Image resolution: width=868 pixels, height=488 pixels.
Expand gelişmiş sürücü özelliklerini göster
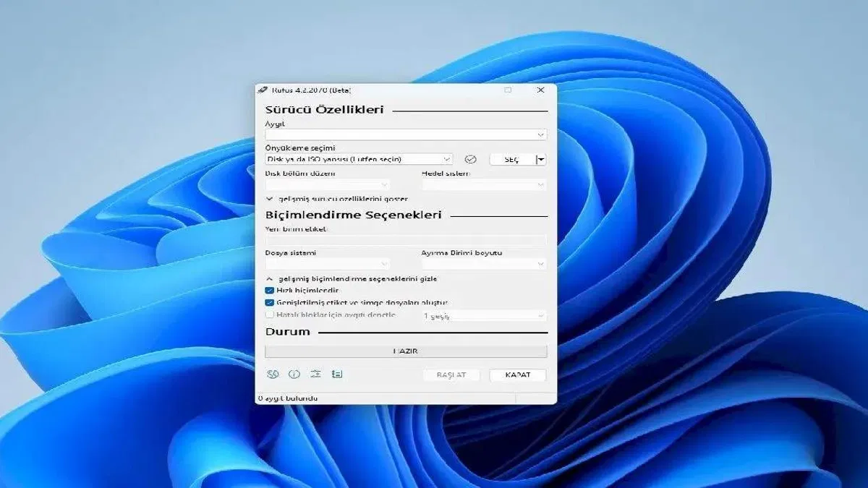pyautogui.click(x=337, y=199)
